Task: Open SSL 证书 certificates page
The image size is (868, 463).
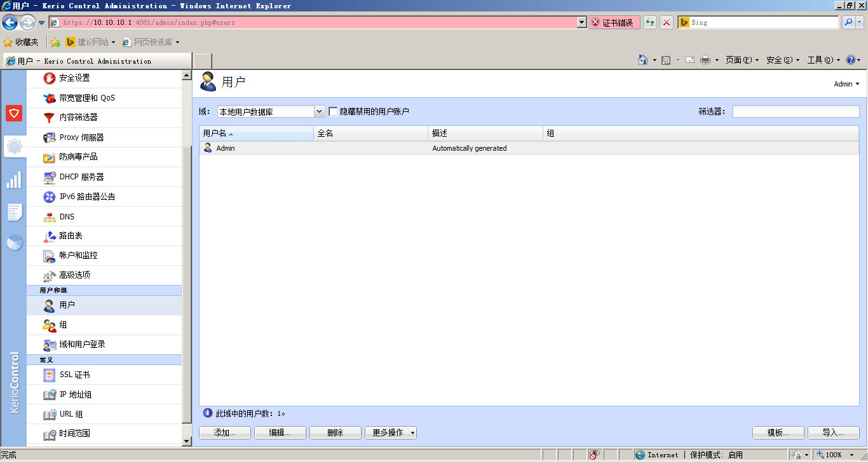Action: coord(104,375)
